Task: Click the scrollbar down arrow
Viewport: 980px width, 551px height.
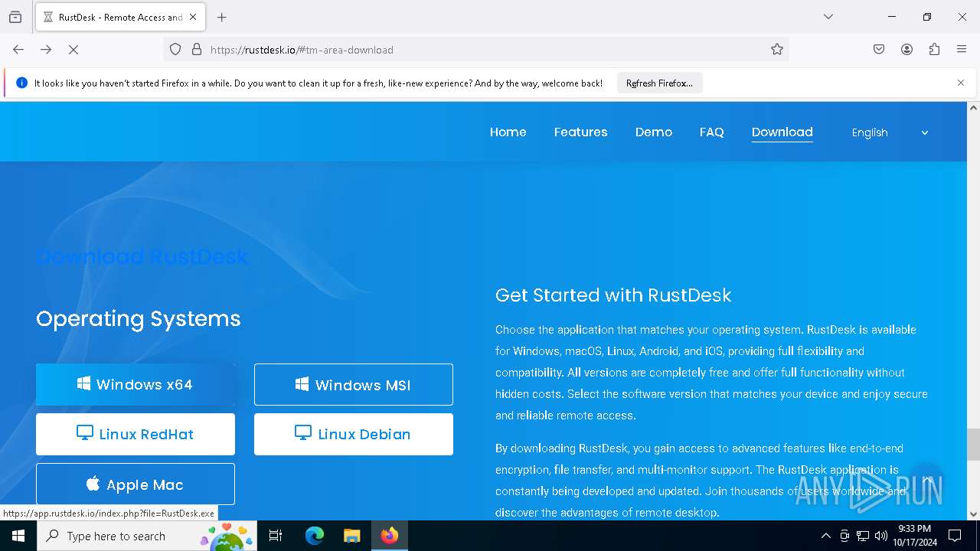Action: point(973,514)
